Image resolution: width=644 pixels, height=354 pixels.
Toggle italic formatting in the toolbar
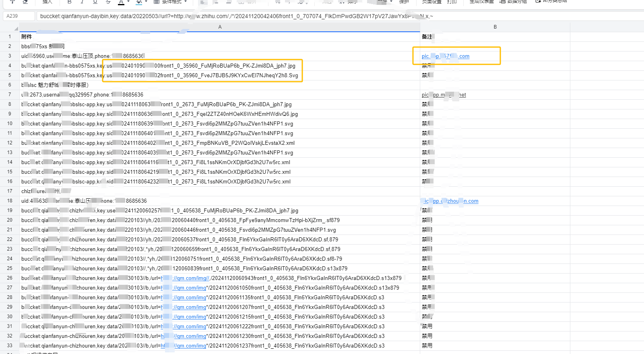82,2
